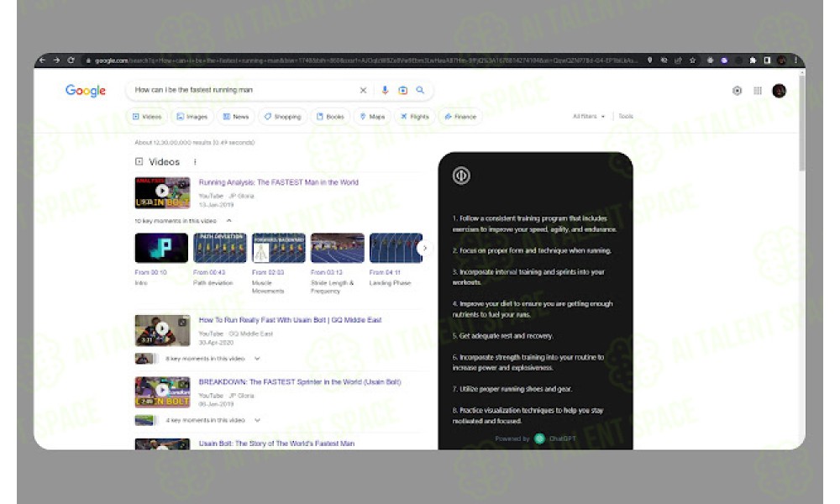Expand the All filters dropdown
Screen dimensions: 840x504
pos(589,116)
